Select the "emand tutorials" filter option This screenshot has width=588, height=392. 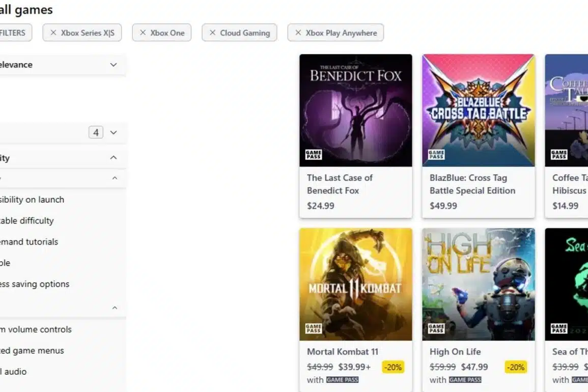click(29, 242)
